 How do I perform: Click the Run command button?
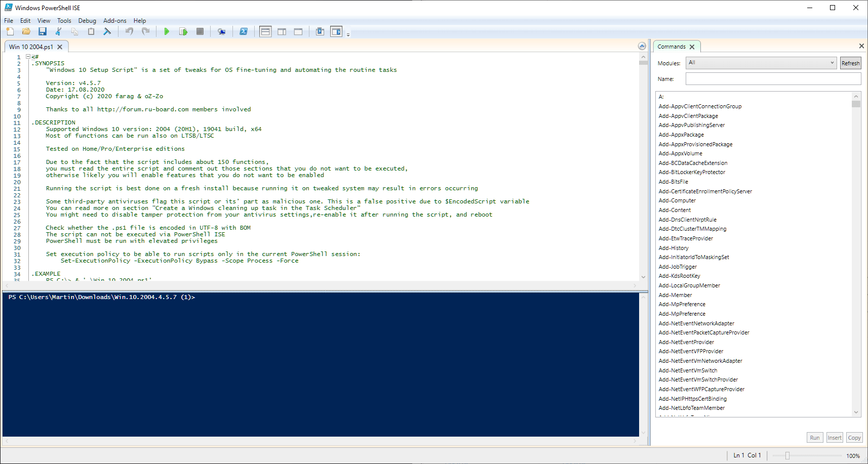(815, 438)
